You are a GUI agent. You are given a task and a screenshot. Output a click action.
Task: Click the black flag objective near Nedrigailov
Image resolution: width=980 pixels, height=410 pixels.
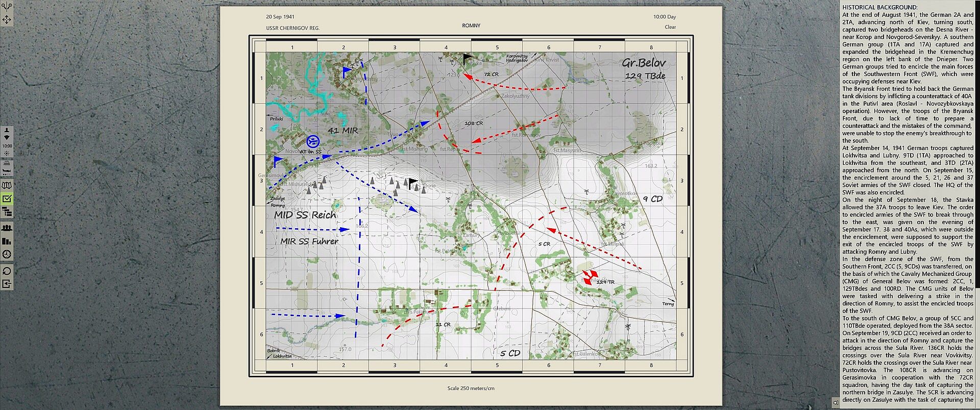coord(467,59)
